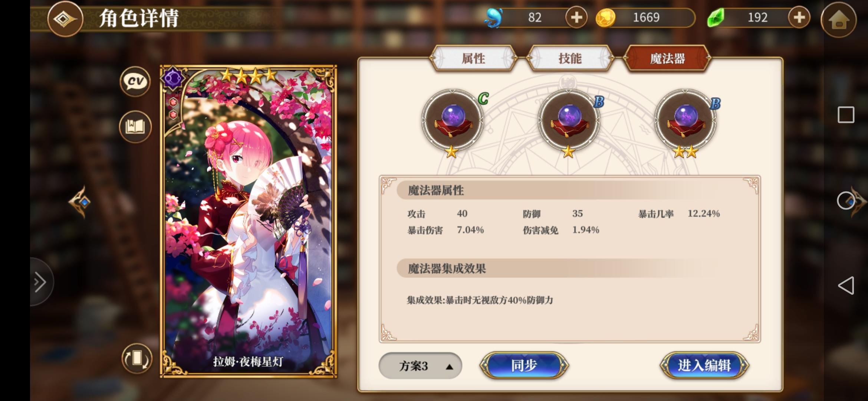Switch to the 技能 tab
This screenshot has height=401, width=868.
[x=570, y=59]
